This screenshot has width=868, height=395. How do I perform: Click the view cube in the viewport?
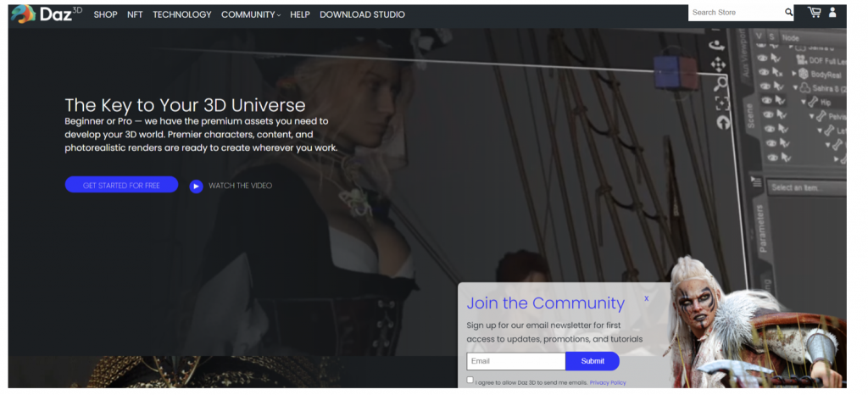click(676, 72)
